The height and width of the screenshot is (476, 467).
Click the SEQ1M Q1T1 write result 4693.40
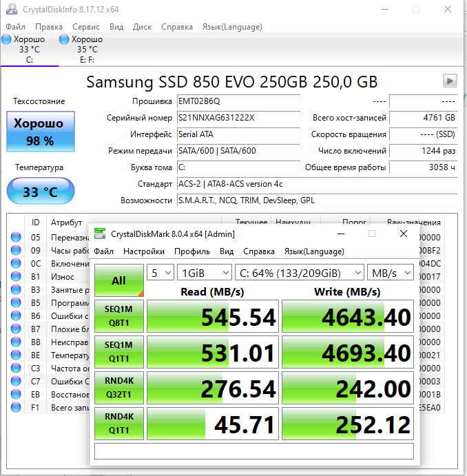tap(348, 352)
